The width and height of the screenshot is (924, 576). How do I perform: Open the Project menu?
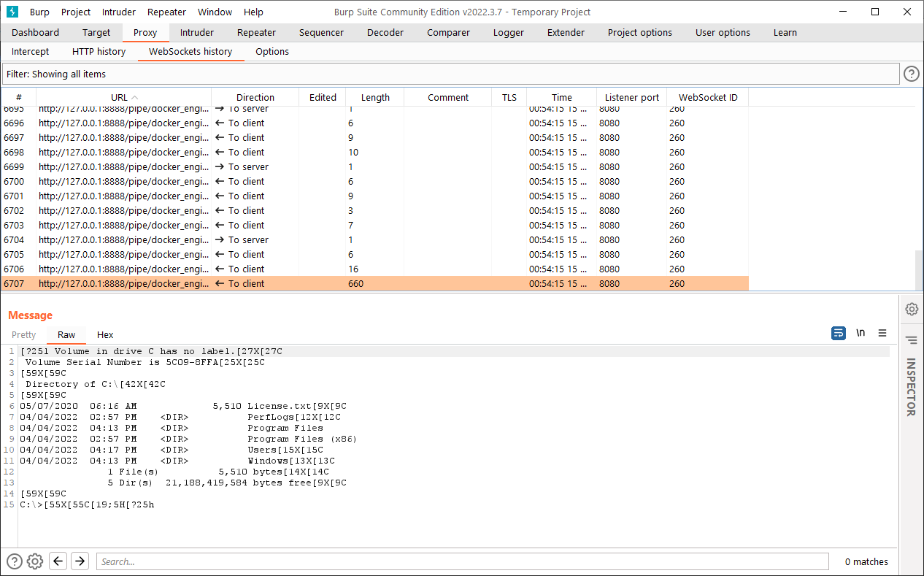76,12
